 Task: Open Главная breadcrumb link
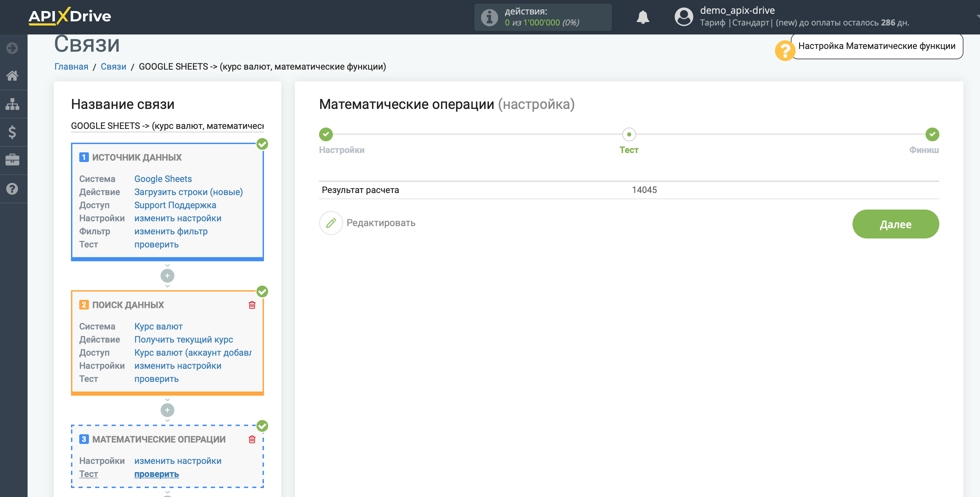point(71,67)
